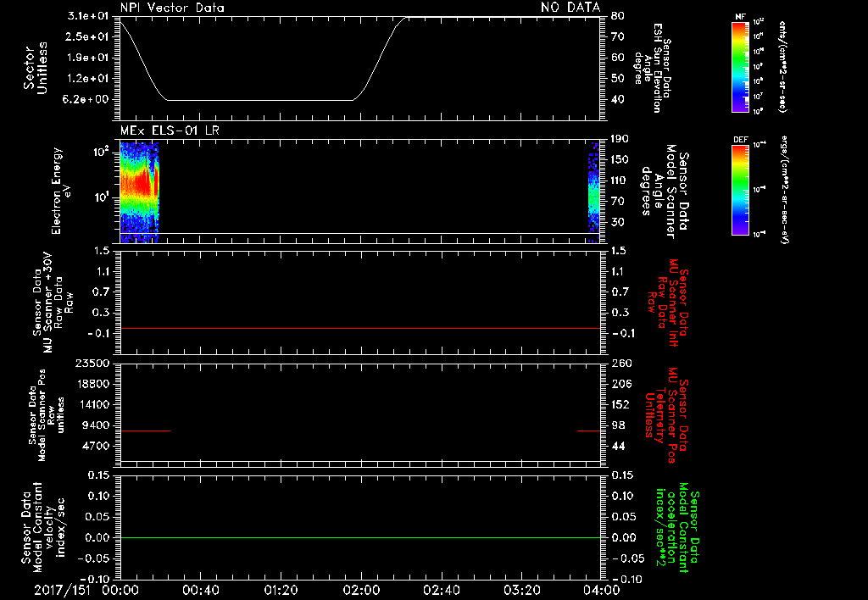Click the 80 degree tick value
The width and height of the screenshot is (868, 600).
[x=618, y=16]
